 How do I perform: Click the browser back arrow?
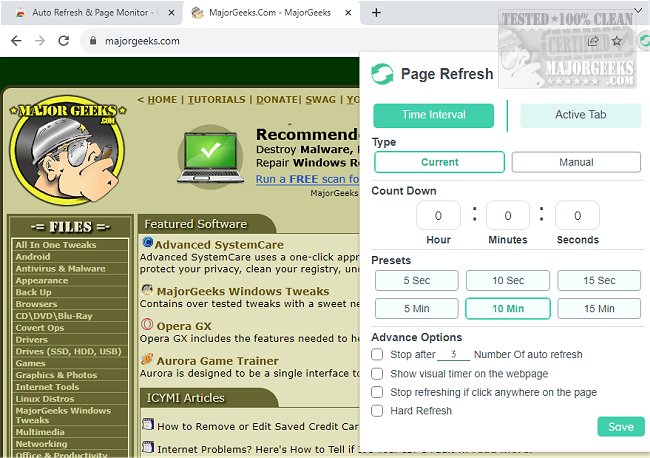point(16,41)
